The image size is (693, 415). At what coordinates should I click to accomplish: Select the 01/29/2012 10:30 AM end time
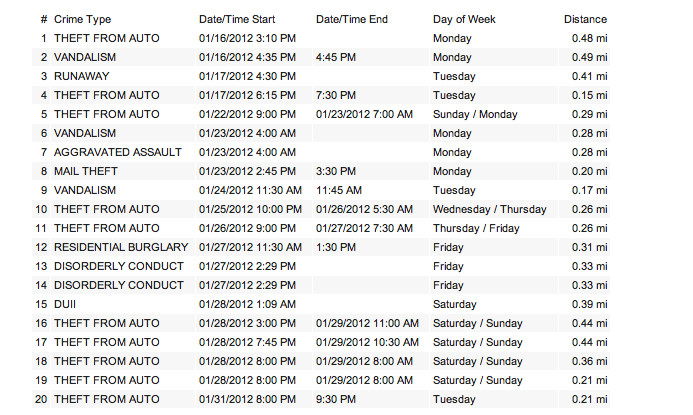(367, 342)
